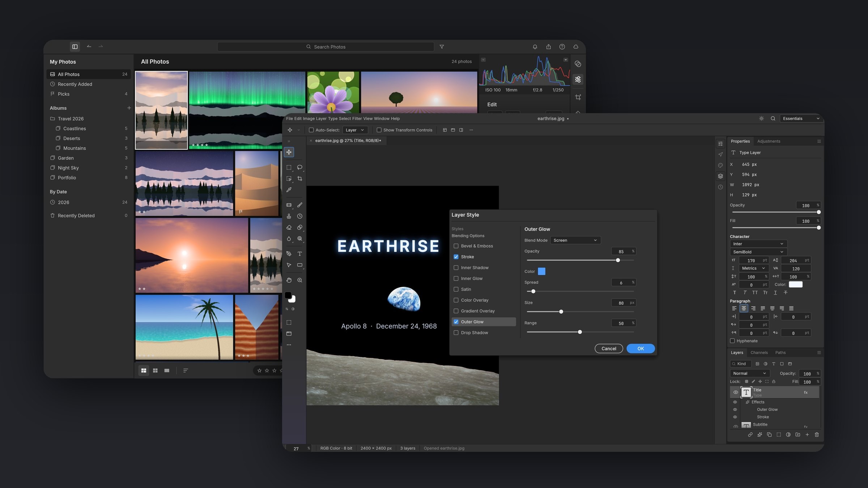
Task: Open the Filter menu in the editor
Action: click(x=357, y=119)
